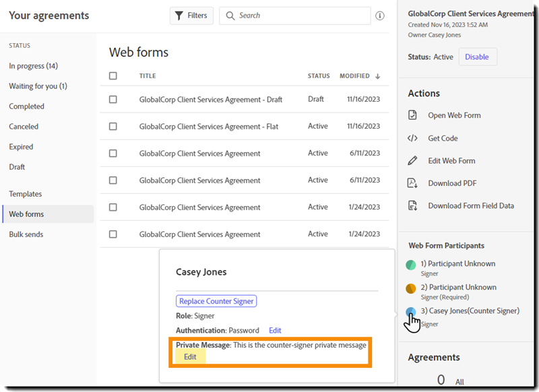Click the Download PDF icon
The image size is (539, 392).
[413, 183]
